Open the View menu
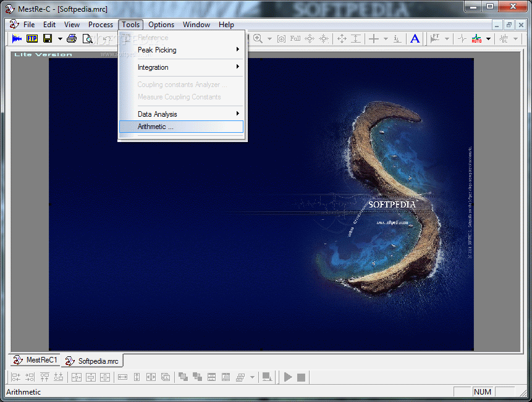The height and width of the screenshot is (402, 532). 72,25
